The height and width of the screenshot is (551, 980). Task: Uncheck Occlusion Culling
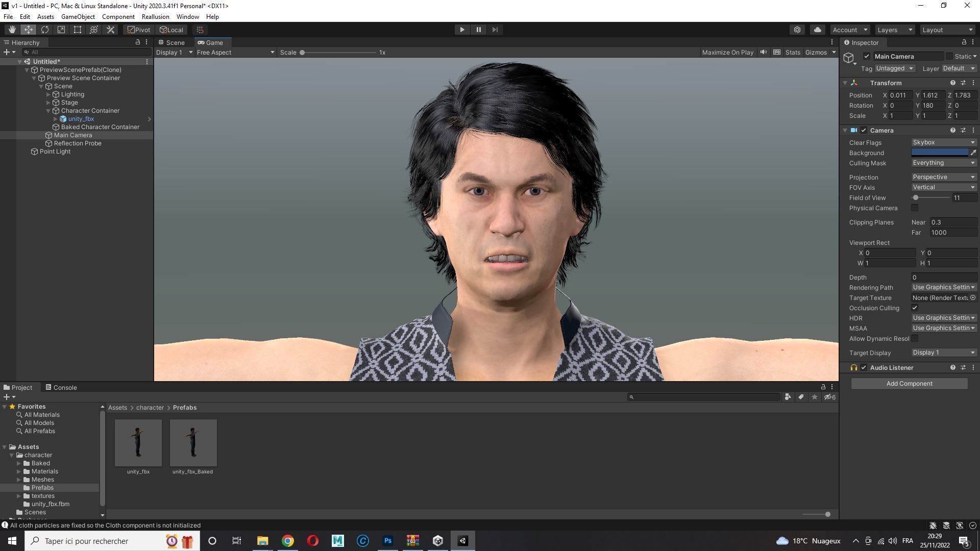click(x=915, y=308)
